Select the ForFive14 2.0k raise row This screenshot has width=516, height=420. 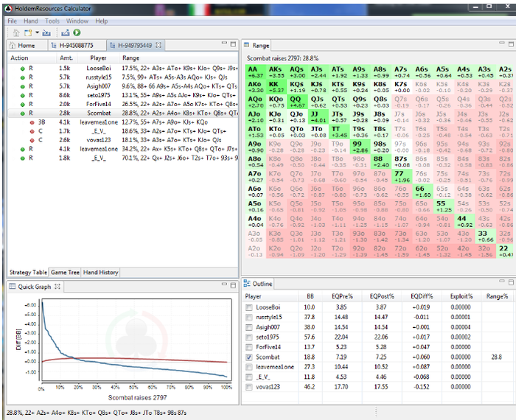pyautogui.click(x=123, y=105)
